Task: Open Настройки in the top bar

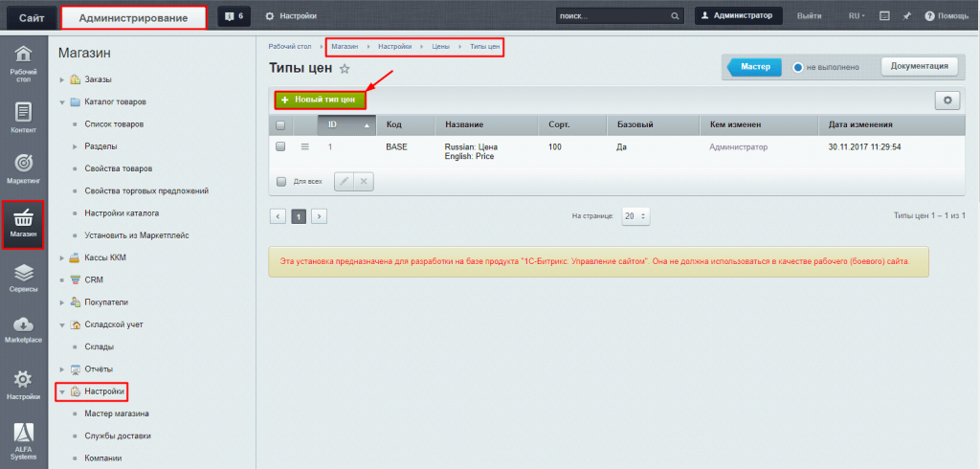Action: pos(291,15)
